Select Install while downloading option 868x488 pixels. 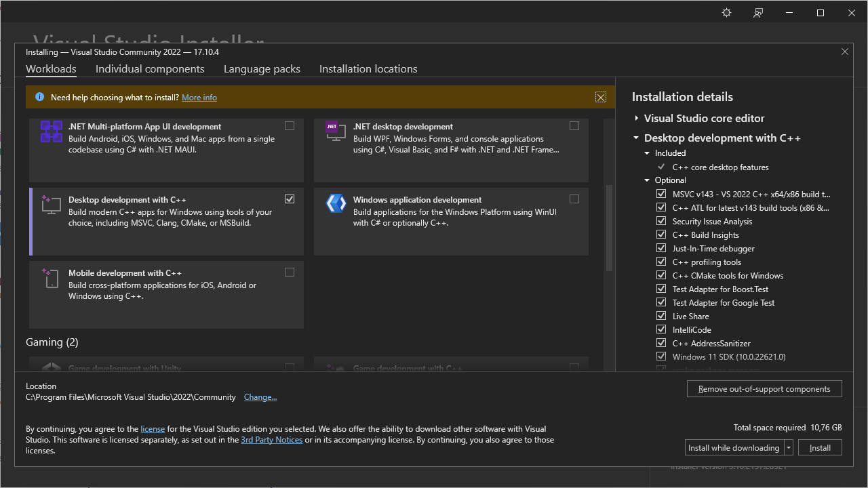[x=734, y=447]
